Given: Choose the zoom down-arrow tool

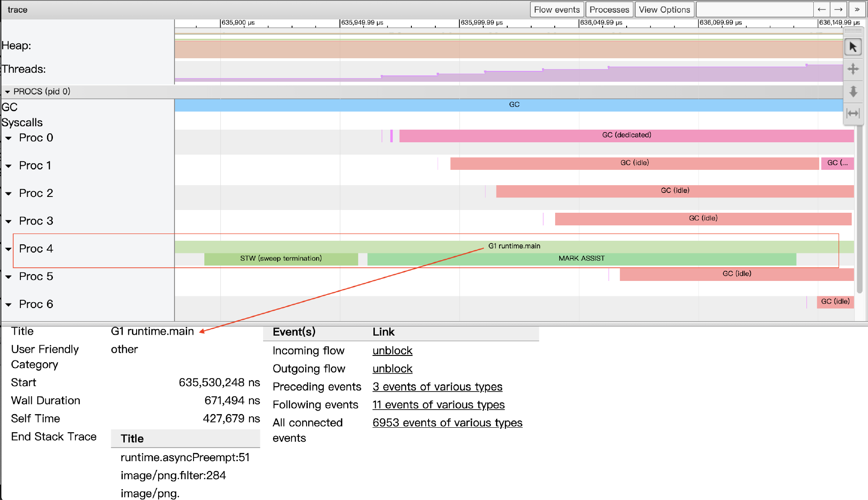Looking at the screenshot, I should [853, 91].
